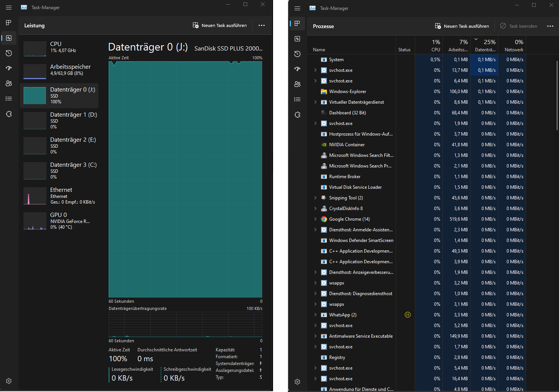Expand Virtueller Datenträgerdienst process

click(315, 102)
